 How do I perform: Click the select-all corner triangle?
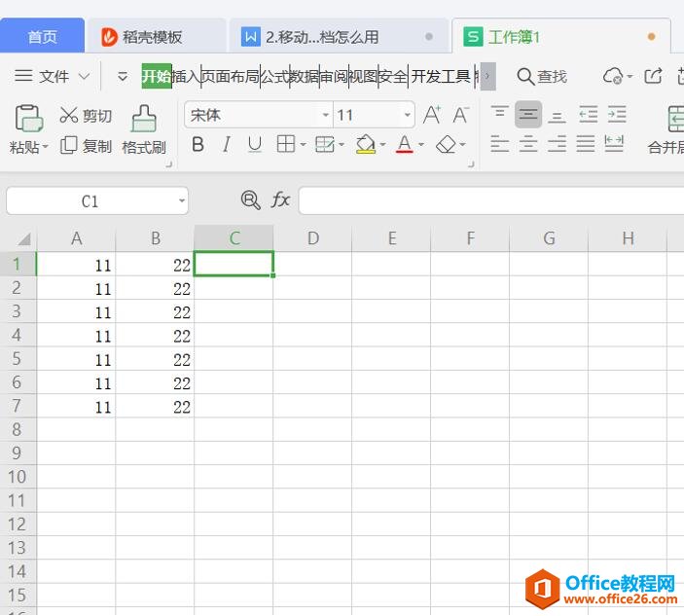tap(23, 238)
